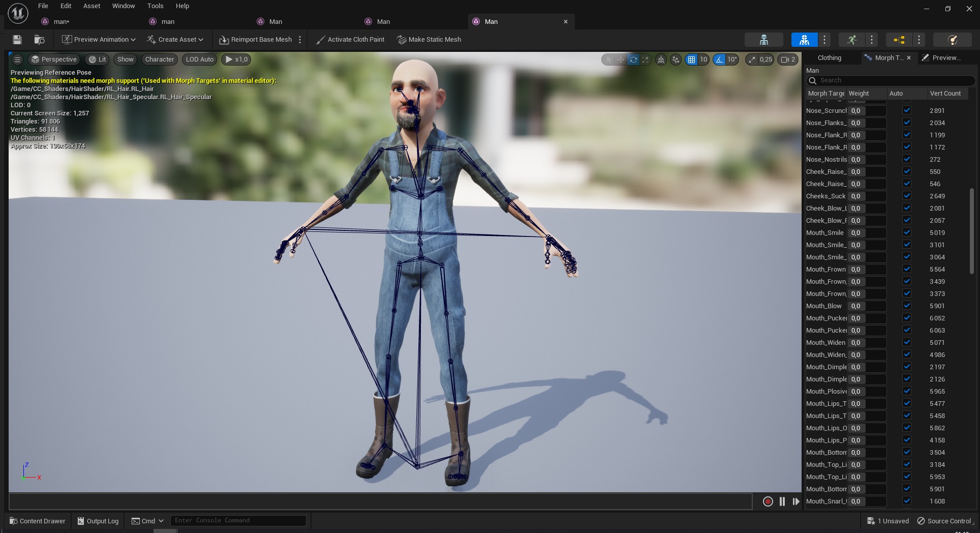
Task: Switch to the Clothing tab
Action: click(830, 58)
